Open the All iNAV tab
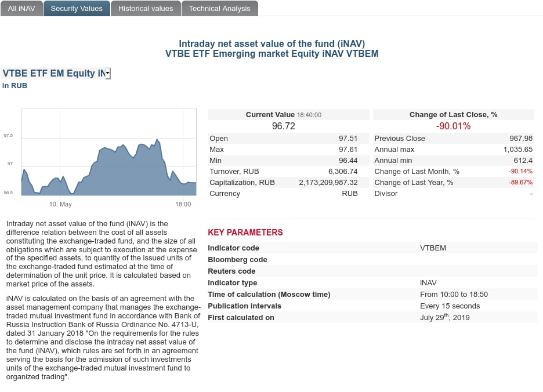 (x=21, y=8)
